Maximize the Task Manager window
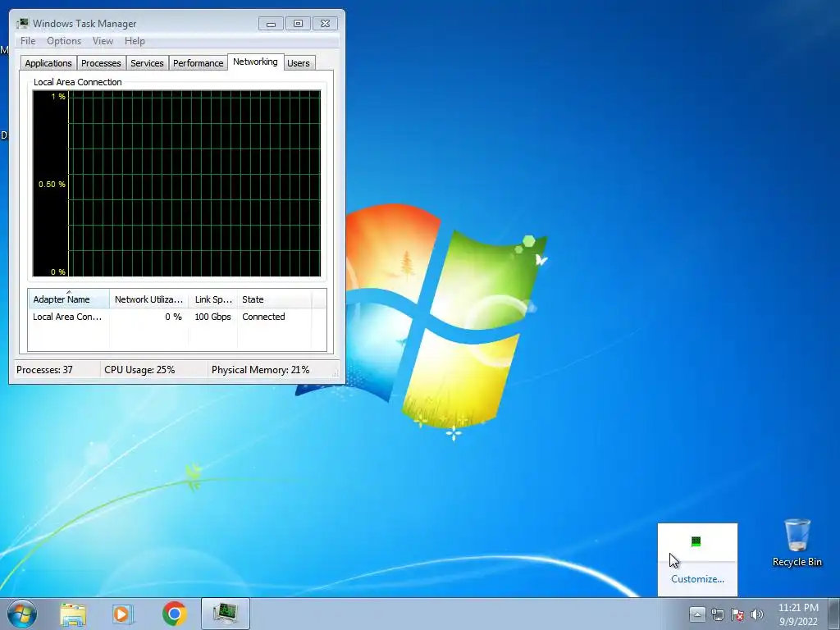840x630 pixels. [298, 24]
